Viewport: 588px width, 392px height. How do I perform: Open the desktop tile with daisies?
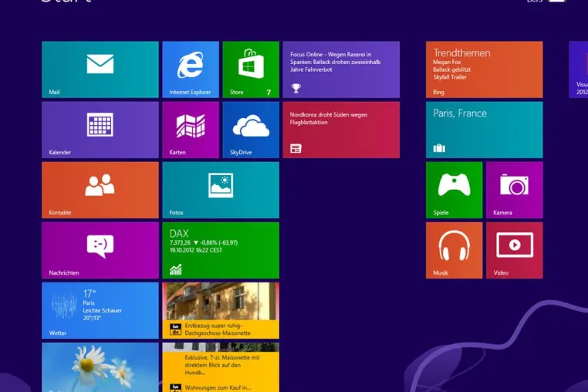100,367
